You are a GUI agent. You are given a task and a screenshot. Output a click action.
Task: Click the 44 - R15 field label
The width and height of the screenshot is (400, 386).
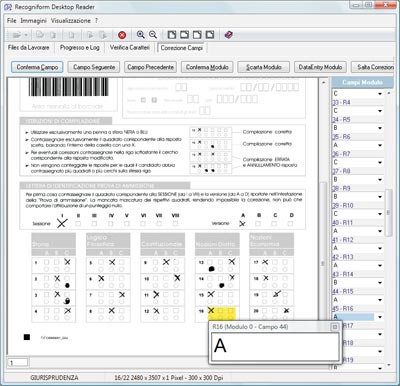(x=342, y=291)
